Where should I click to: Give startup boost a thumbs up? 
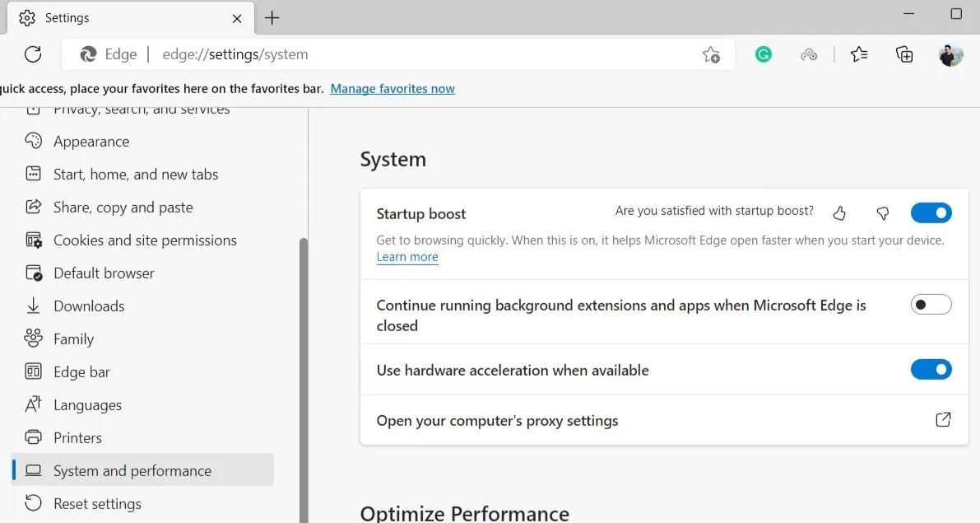tap(839, 212)
